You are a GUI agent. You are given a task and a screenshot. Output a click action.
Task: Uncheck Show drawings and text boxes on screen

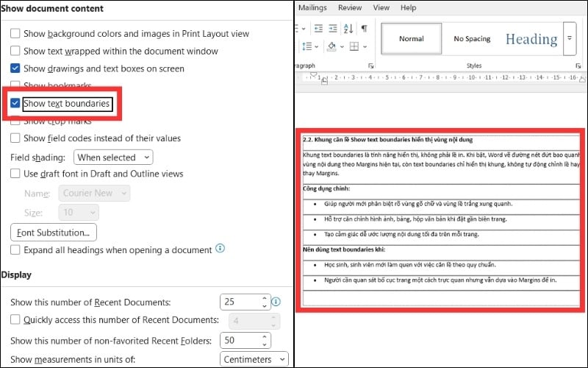coord(15,68)
